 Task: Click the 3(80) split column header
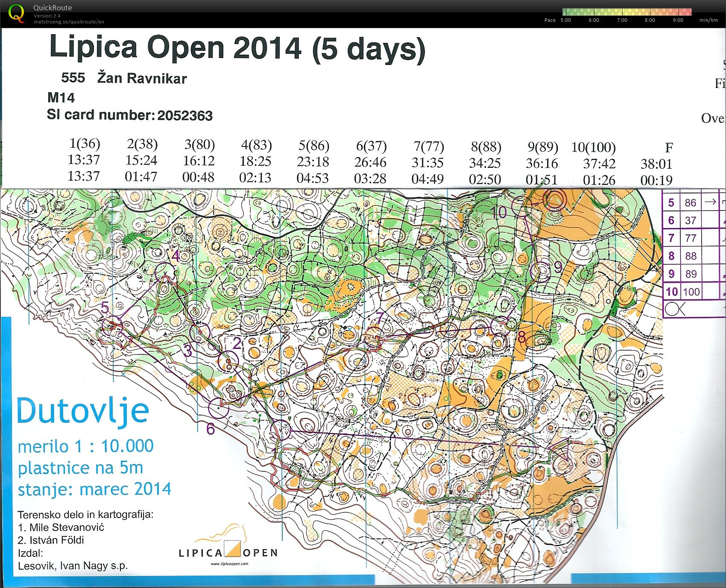(199, 145)
